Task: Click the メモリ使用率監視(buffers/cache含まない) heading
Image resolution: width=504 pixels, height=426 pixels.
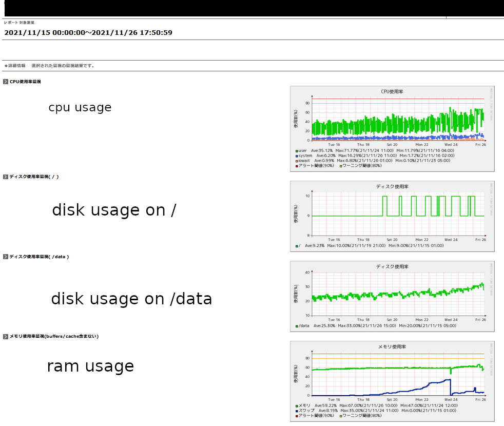Action: point(54,336)
